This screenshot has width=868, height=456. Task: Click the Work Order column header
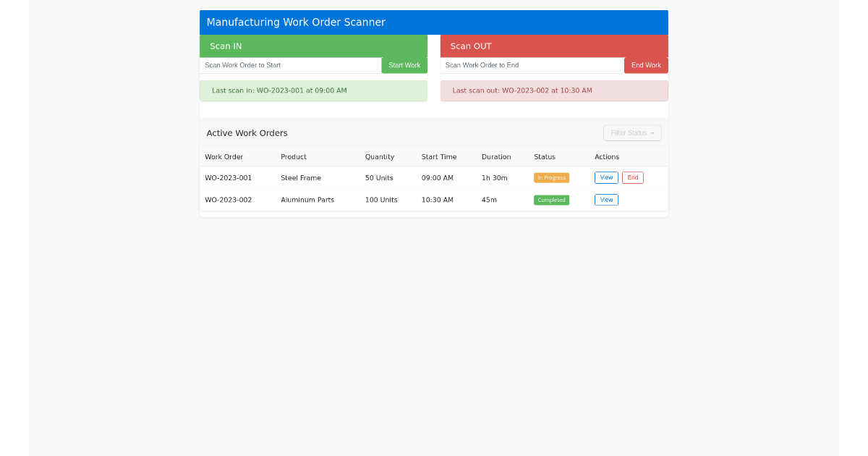[x=224, y=156]
